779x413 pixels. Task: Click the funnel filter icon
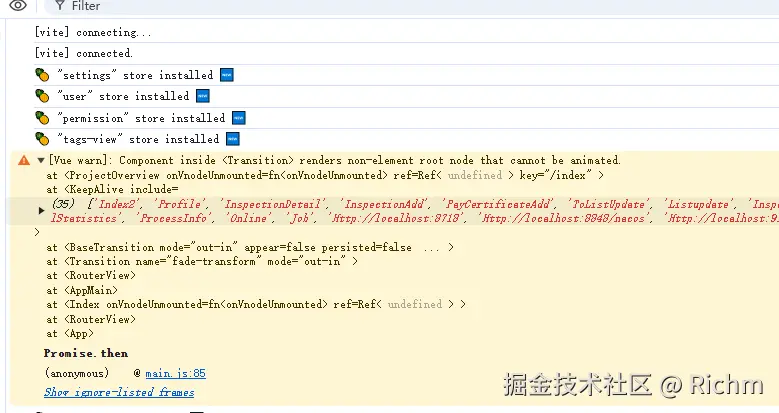(60, 6)
